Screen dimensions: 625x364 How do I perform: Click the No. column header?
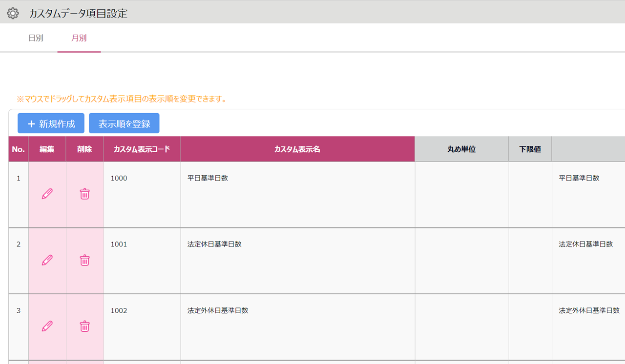point(19,149)
